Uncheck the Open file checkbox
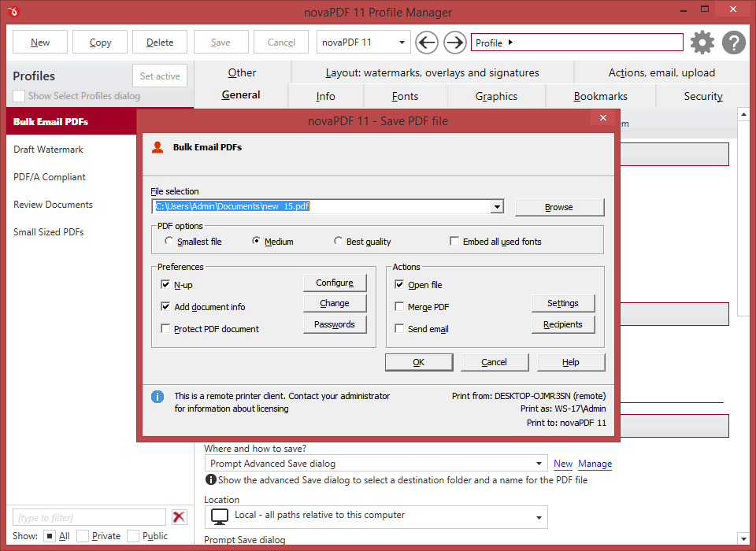This screenshot has height=551, width=756. click(x=399, y=284)
